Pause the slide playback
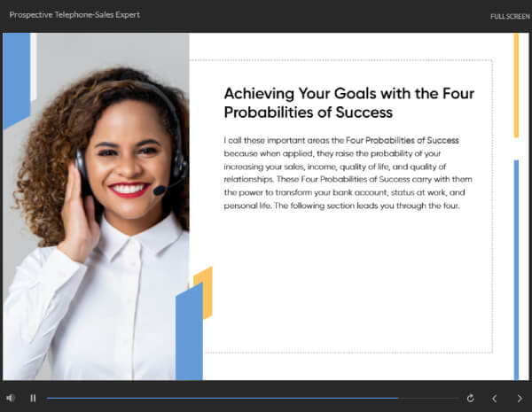 [33, 398]
